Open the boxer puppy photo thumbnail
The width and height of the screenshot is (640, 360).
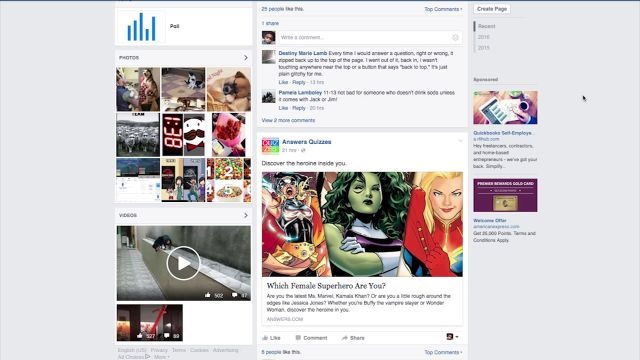tap(229, 89)
